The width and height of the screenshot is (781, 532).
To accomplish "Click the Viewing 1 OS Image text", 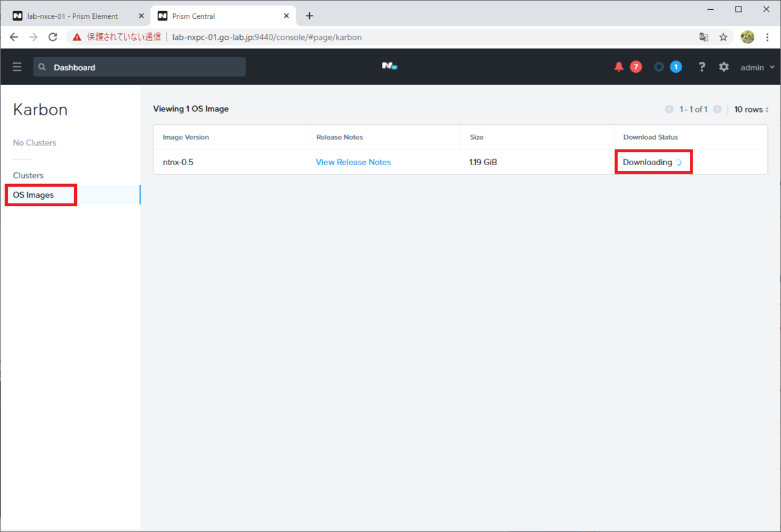I will 191,109.
